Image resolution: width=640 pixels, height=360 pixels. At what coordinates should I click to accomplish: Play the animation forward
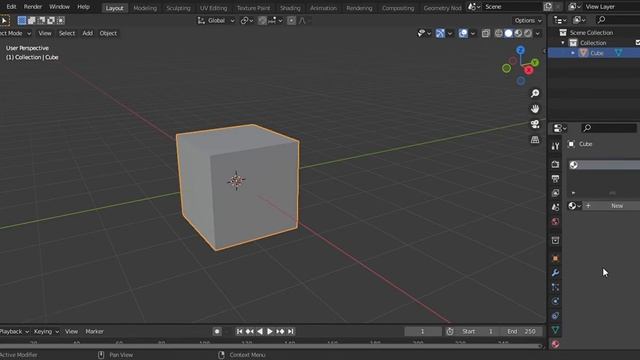click(x=270, y=331)
